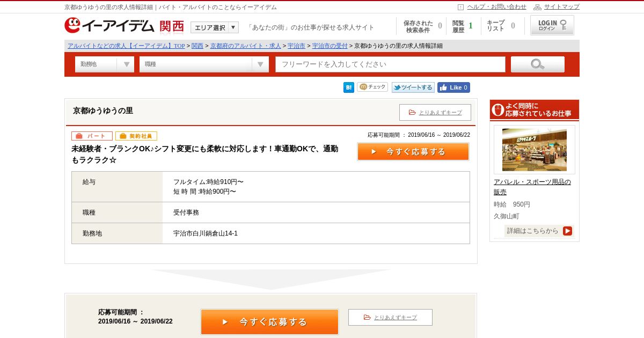Screen dimensions: 644x338
Task: Click the magnifier search button
Action: click(x=538, y=64)
